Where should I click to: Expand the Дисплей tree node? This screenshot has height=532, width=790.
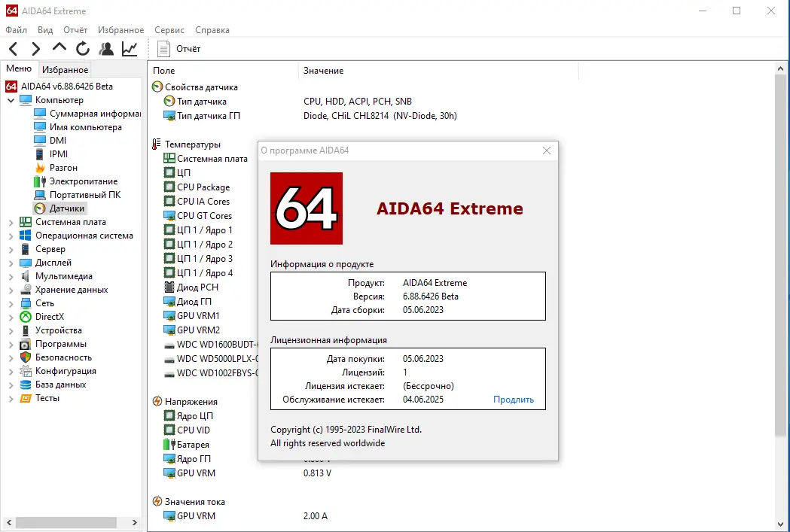click(x=11, y=263)
